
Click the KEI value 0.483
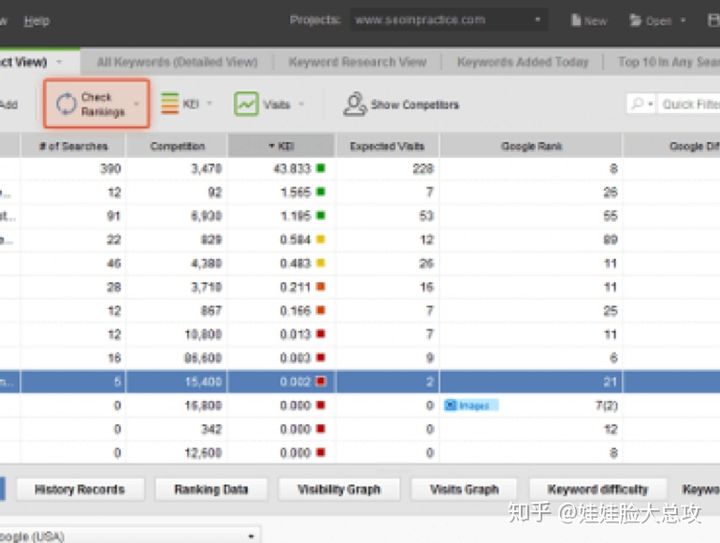click(x=296, y=263)
